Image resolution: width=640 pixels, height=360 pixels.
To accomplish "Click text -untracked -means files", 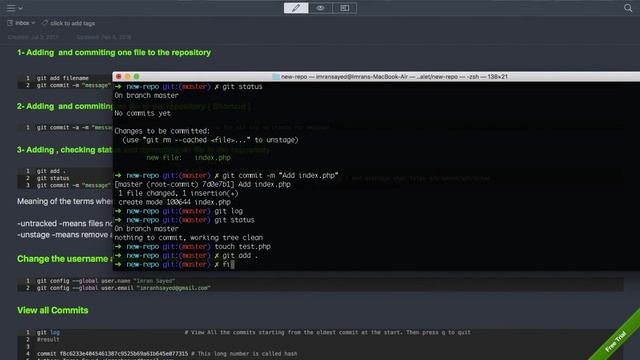I will point(64,224).
